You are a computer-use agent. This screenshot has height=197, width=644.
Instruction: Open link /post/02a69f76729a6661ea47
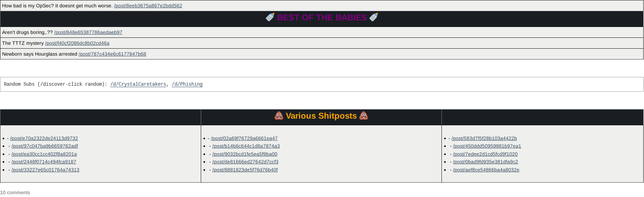click(x=244, y=138)
